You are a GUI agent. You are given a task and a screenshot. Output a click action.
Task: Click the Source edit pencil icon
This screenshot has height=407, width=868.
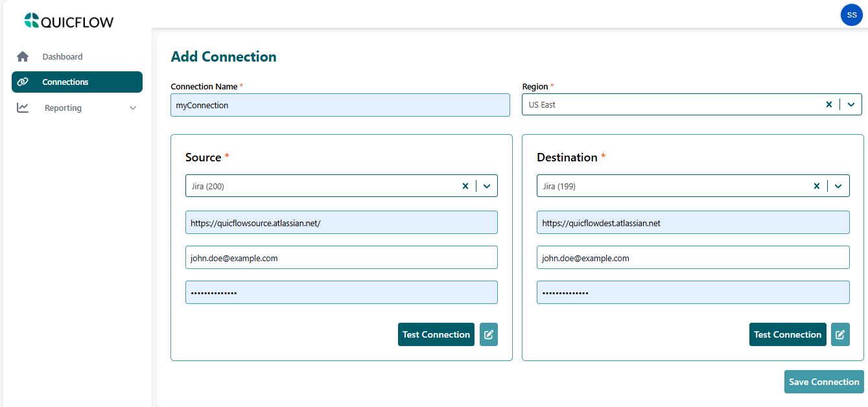click(x=489, y=334)
